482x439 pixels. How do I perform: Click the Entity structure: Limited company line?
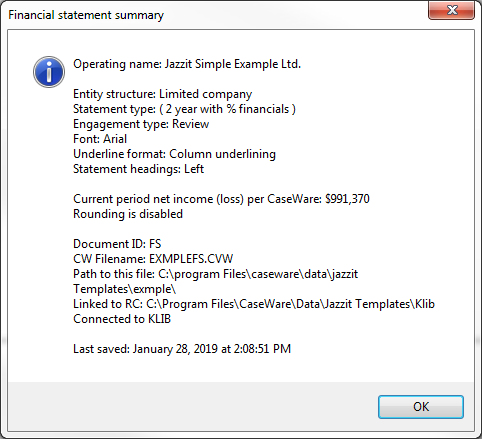click(x=162, y=94)
